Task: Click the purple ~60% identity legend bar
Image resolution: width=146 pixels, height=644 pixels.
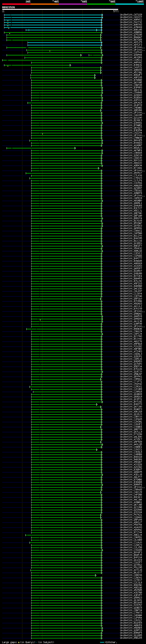Action: 73,4
